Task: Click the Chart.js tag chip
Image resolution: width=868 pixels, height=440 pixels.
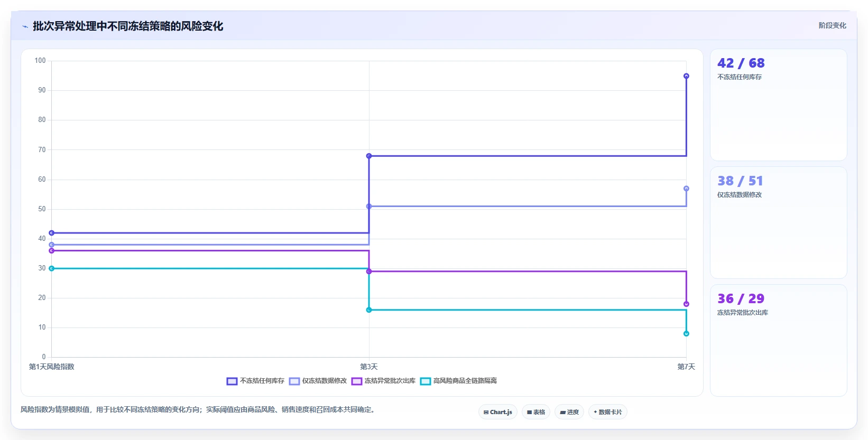Action: click(497, 412)
